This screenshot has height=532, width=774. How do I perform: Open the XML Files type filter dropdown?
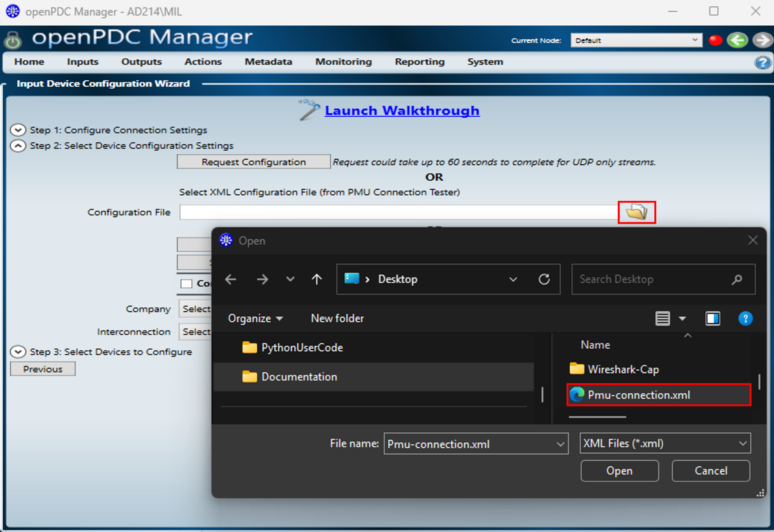click(665, 443)
